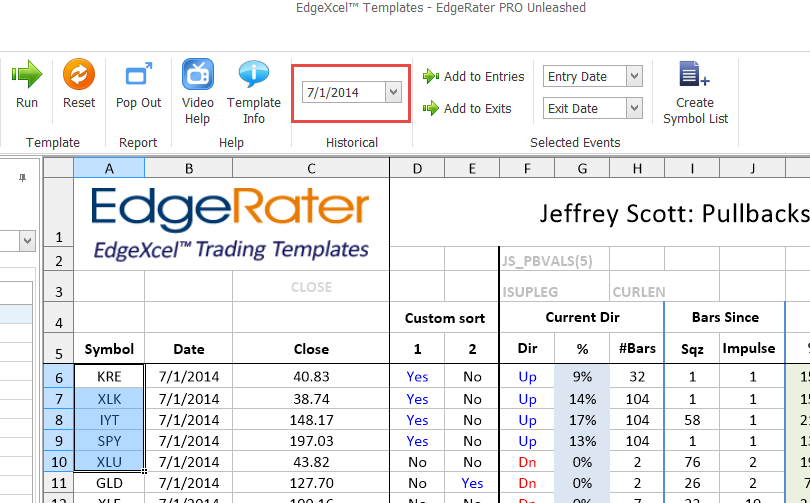Click the SPY symbol cell
The width and height of the screenshot is (810, 503).
[x=109, y=441]
